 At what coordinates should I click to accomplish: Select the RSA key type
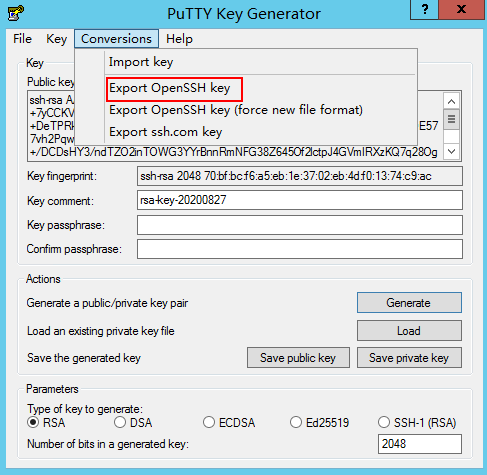point(46,422)
